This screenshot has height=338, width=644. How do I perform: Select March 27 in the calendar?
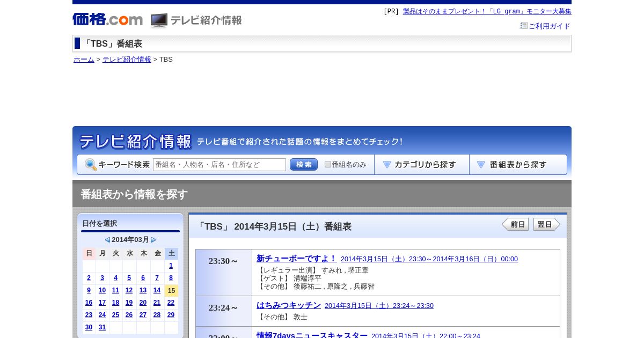143,315
